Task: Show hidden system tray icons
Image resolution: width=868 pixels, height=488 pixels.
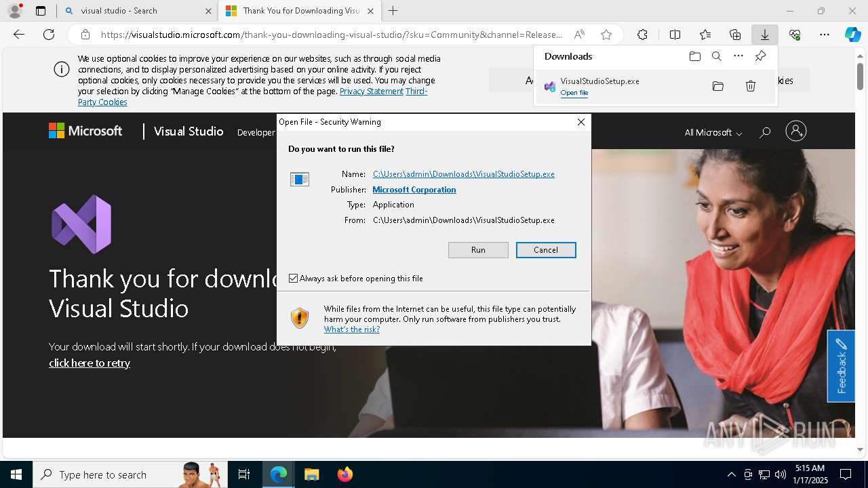Action: [x=731, y=474]
